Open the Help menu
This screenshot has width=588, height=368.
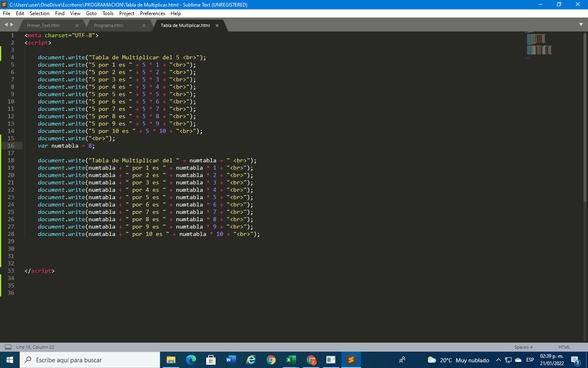click(x=176, y=13)
